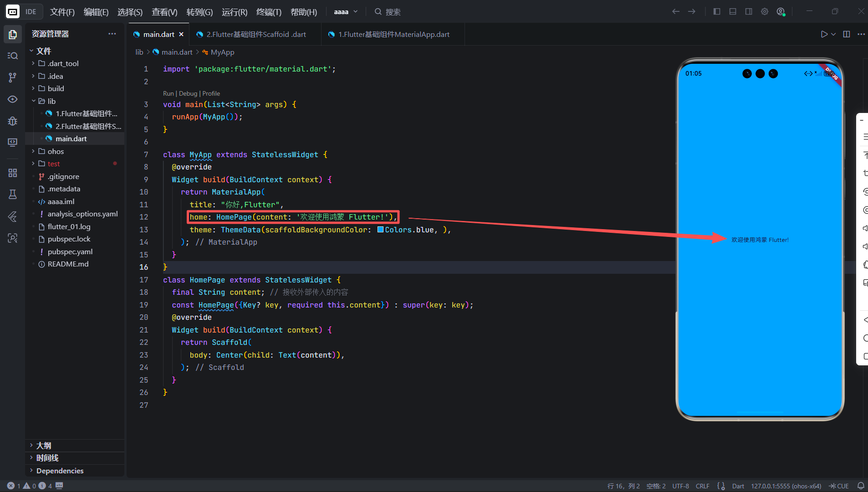Open the Source Control branch icon

coord(13,77)
